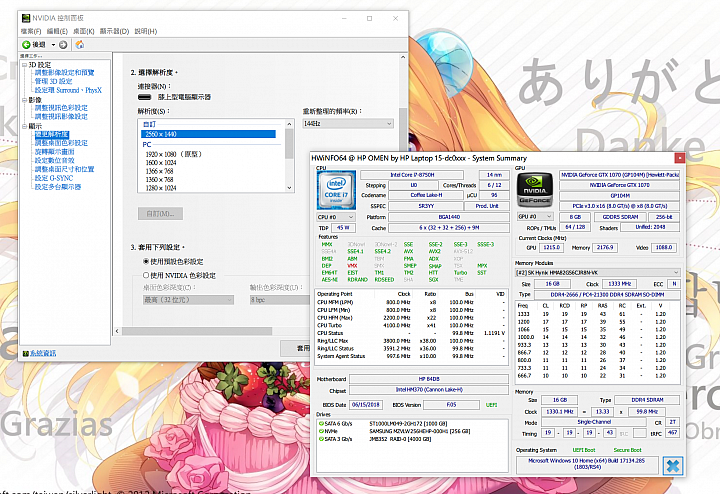Screen dimensions: 720x494
Task: Go to NVIDIA Control Panel home icon
Action: (x=79, y=45)
